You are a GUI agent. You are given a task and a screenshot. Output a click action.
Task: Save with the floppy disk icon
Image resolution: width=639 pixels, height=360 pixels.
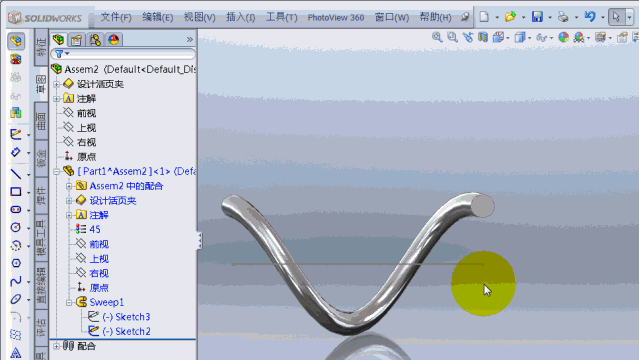click(538, 17)
